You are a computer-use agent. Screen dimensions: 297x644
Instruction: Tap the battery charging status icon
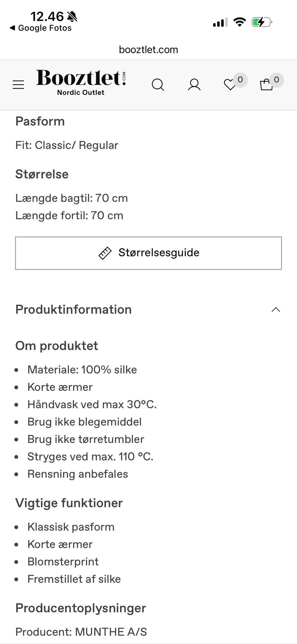coord(262,22)
